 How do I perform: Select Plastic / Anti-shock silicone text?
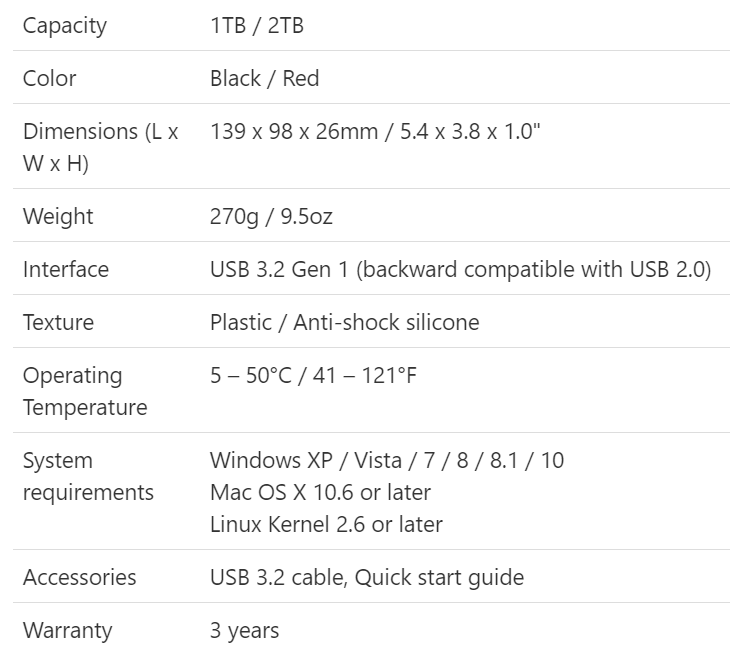[345, 322]
